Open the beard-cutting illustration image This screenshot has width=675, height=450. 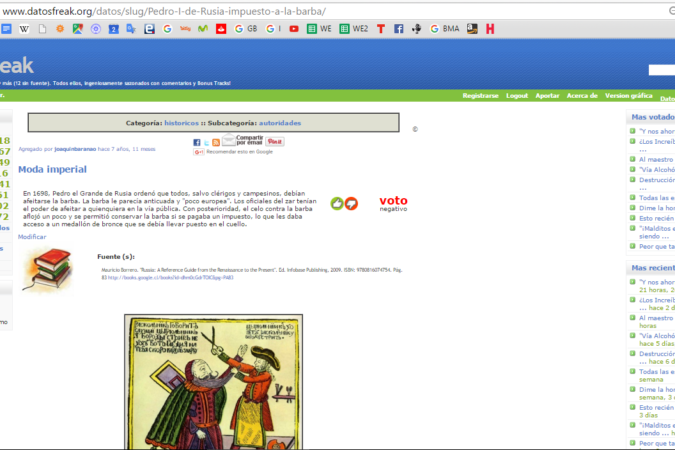click(214, 382)
